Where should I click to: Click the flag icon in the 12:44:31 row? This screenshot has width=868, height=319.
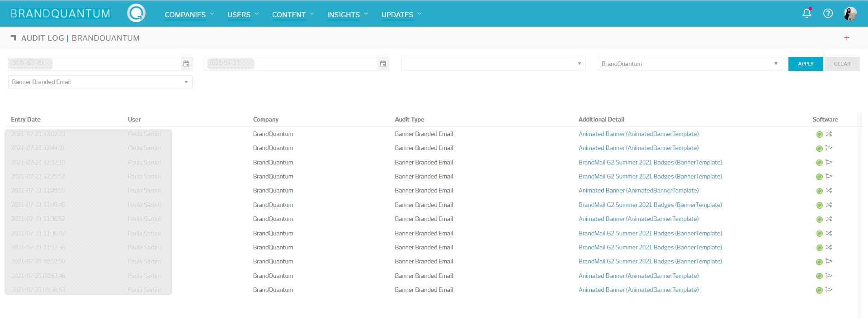(x=829, y=148)
